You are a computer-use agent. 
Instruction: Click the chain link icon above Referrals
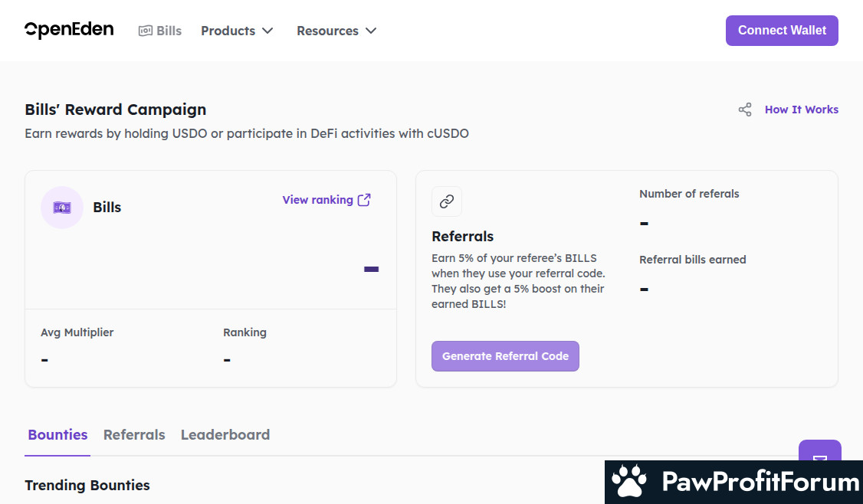447,201
